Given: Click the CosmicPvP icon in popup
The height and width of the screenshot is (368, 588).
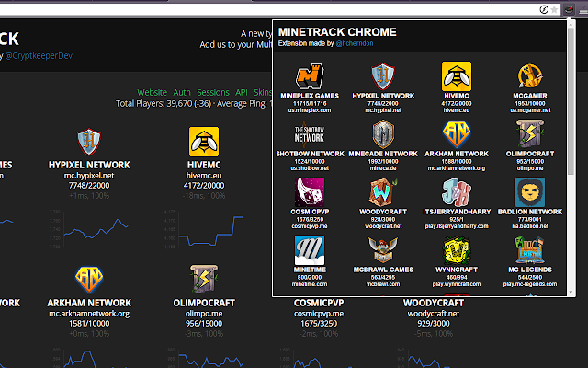Looking at the screenshot, I should (310, 192).
